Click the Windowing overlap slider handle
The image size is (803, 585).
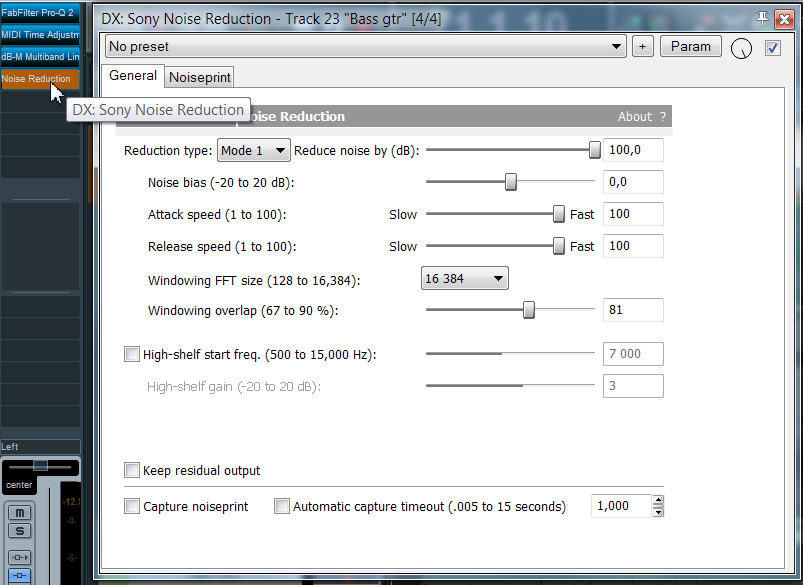pos(529,310)
